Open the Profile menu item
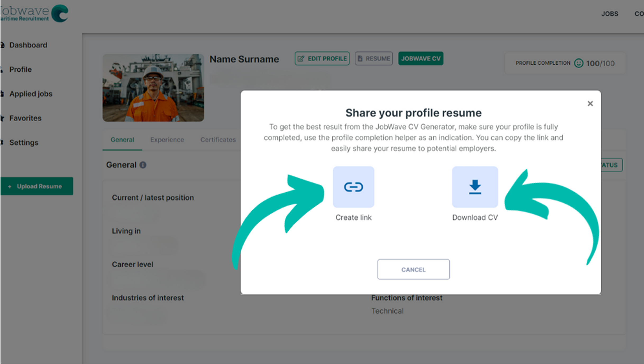Screen dimensions: 644x364 20,69
